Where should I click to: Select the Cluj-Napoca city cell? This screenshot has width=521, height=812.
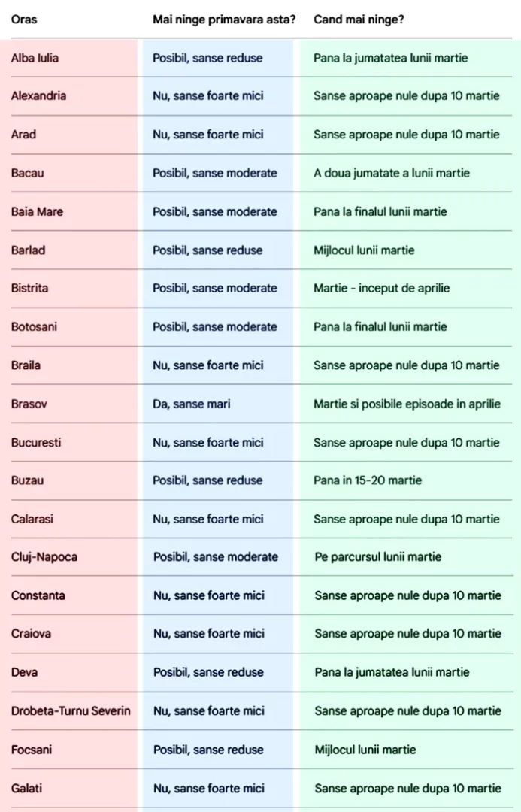[x=44, y=557]
